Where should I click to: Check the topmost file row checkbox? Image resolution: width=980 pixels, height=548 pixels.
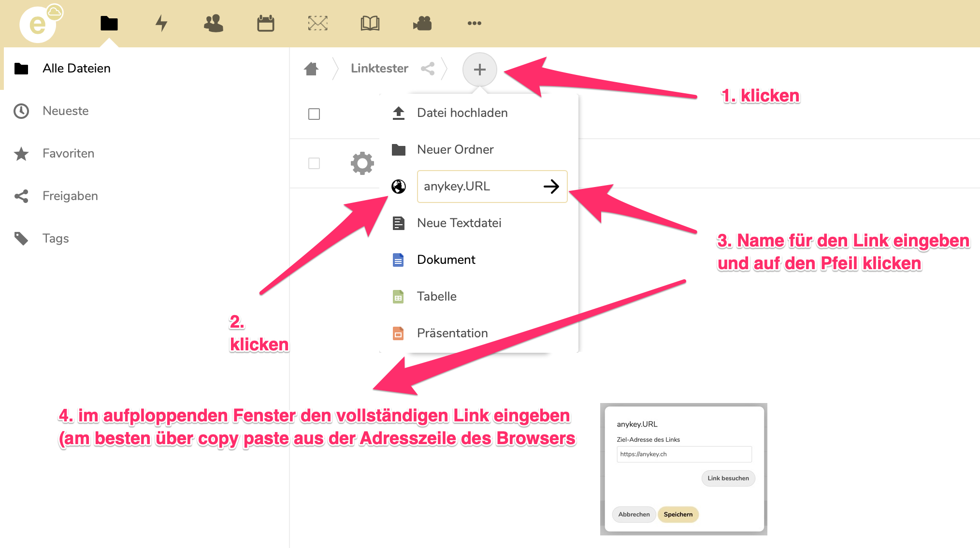pyautogui.click(x=314, y=114)
